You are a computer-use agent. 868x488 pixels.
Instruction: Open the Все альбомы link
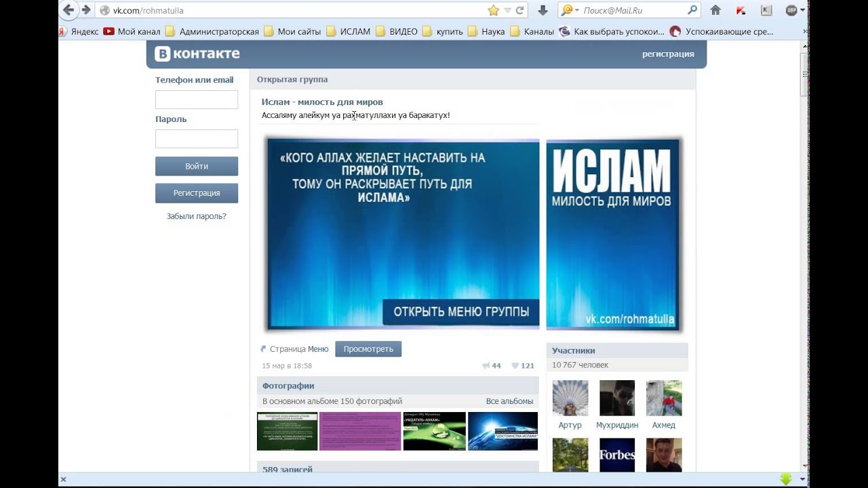click(509, 401)
